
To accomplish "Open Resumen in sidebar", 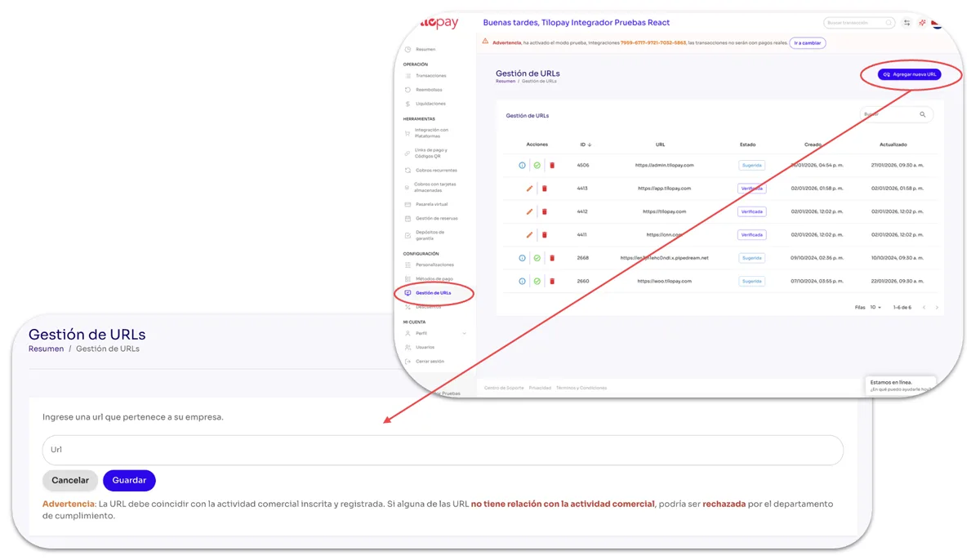I will pyautogui.click(x=425, y=50).
